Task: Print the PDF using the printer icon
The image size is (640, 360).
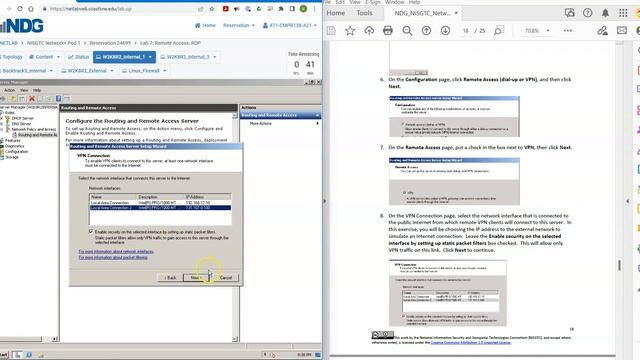Action: (388, 31)
